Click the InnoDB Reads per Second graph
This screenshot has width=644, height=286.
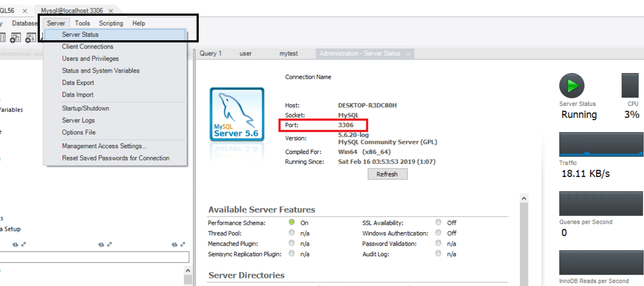(x=601, y=262)
